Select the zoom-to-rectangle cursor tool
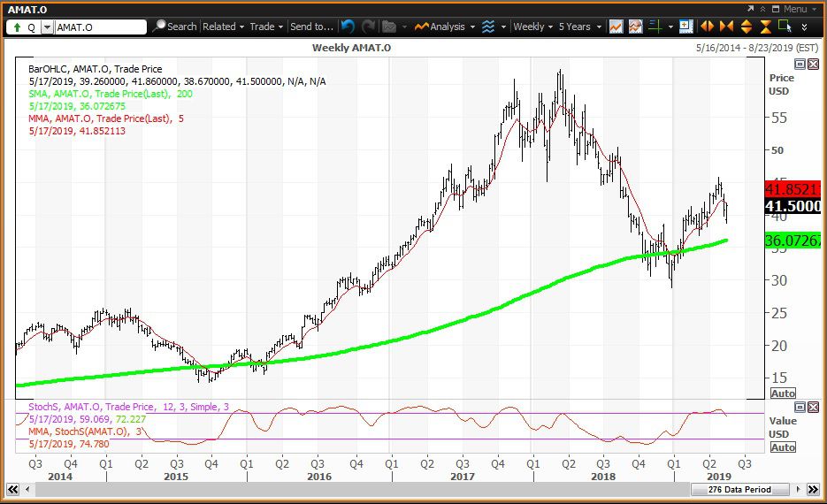Screen dimensions: 827x504 785,27
